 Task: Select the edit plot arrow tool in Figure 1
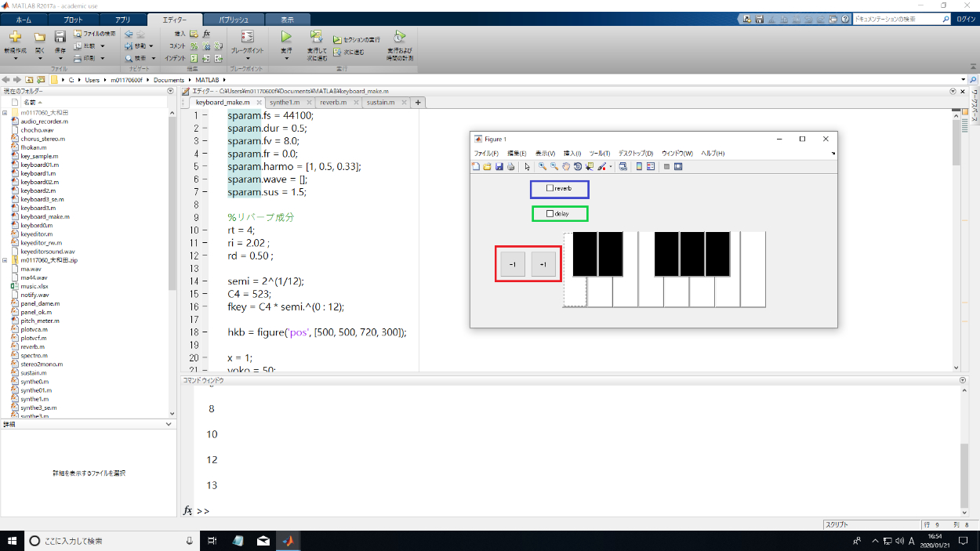click(528, 166)
